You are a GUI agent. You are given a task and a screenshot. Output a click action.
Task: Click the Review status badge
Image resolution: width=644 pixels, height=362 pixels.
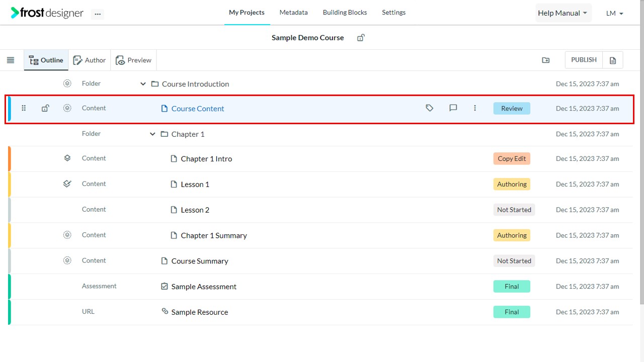pos(512,109)
